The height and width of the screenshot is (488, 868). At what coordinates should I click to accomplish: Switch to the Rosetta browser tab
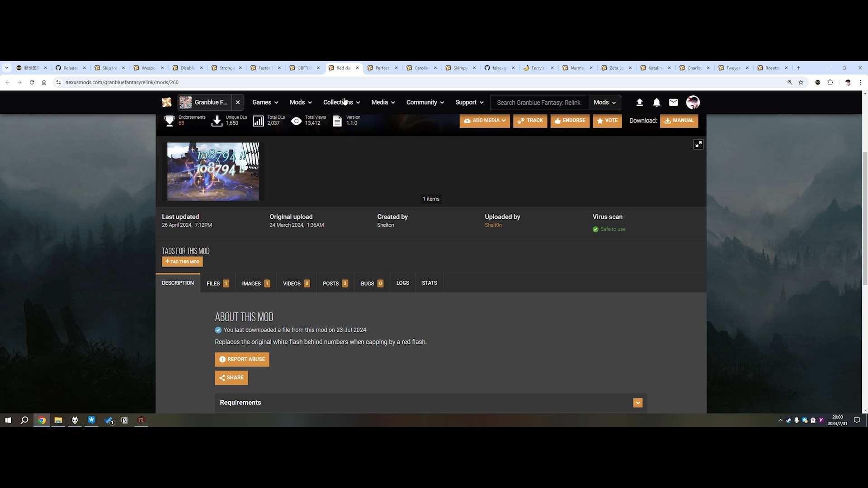point(772,68)
